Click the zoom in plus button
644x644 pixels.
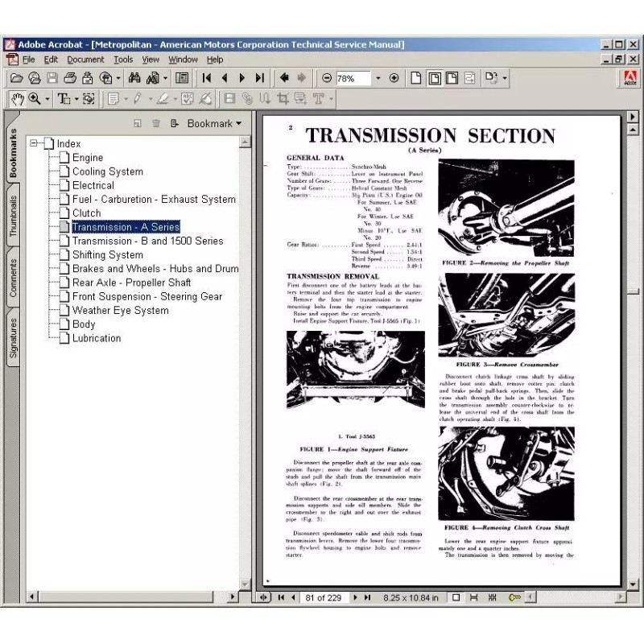394,78
